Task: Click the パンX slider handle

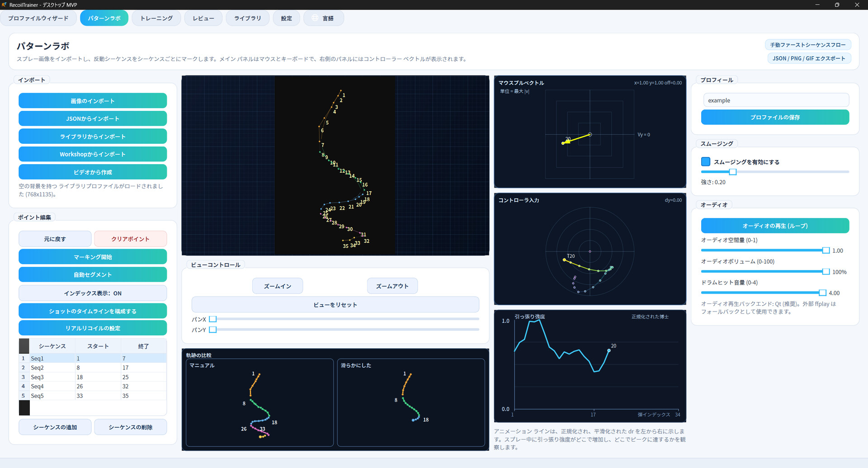Action: [x=213, y=319]
